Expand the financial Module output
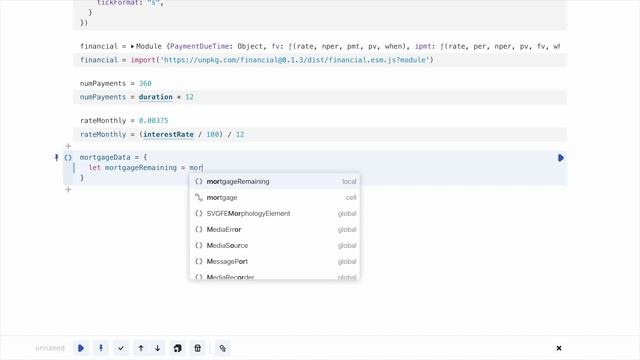This screenshot has width=640, height=360. pyautogui.click(x=132, y=47)
